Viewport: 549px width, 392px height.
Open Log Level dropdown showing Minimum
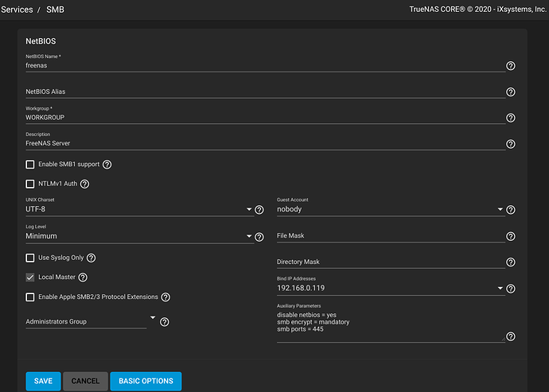(140, 236)
